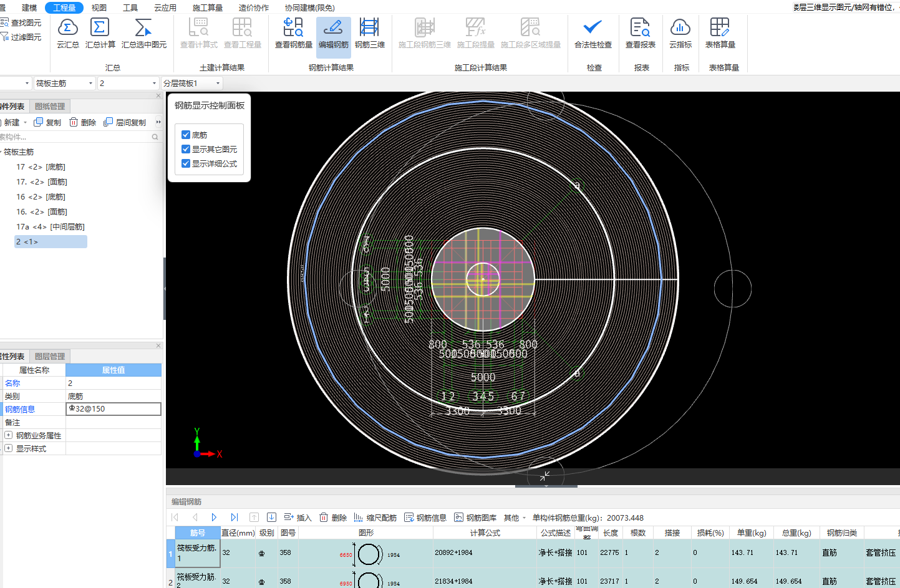The width and height of the screenshot is (900, 588).
Task: Click 层间复制 inter-floor copy
Action: pyautogui.click(x=125, y=122)
